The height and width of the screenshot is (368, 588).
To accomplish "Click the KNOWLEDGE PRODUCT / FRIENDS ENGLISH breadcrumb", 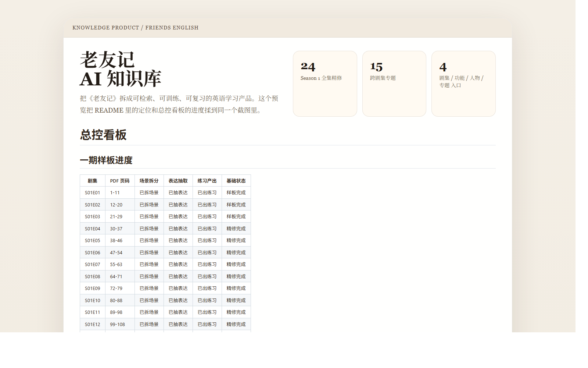I will click(135, 28).
